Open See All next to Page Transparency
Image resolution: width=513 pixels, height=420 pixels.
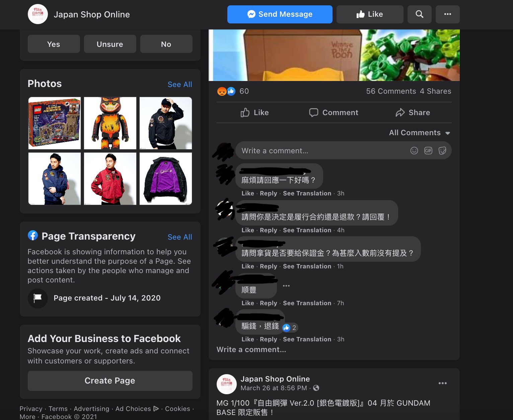pyautogui.click(x=180, y=237)
